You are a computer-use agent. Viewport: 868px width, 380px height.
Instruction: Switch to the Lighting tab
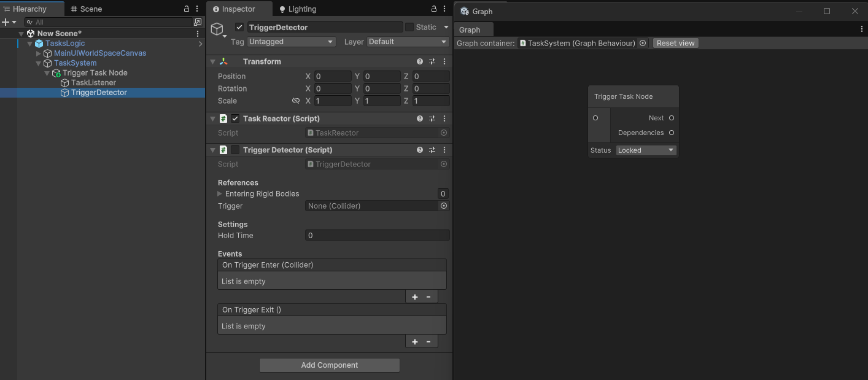[298, 9]
